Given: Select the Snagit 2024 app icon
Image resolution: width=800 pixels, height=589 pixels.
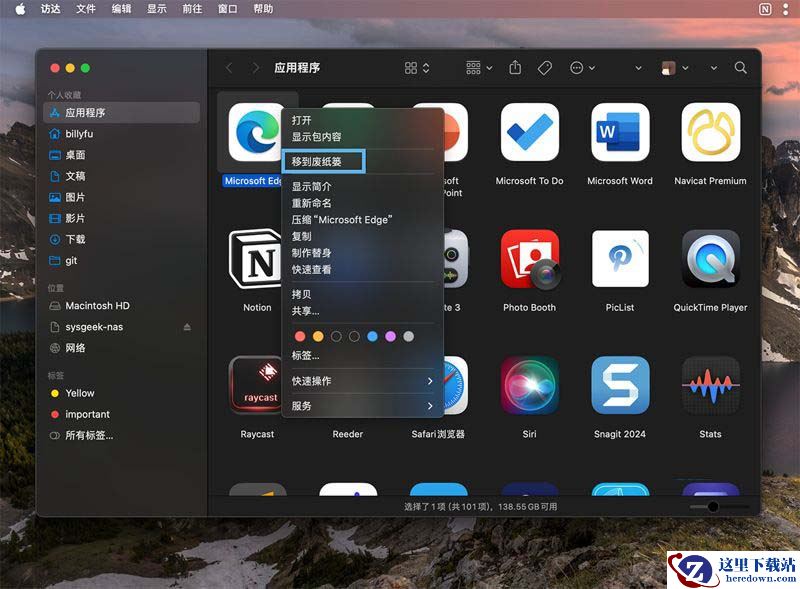Looking at the screenshot, I should (620, 385).
